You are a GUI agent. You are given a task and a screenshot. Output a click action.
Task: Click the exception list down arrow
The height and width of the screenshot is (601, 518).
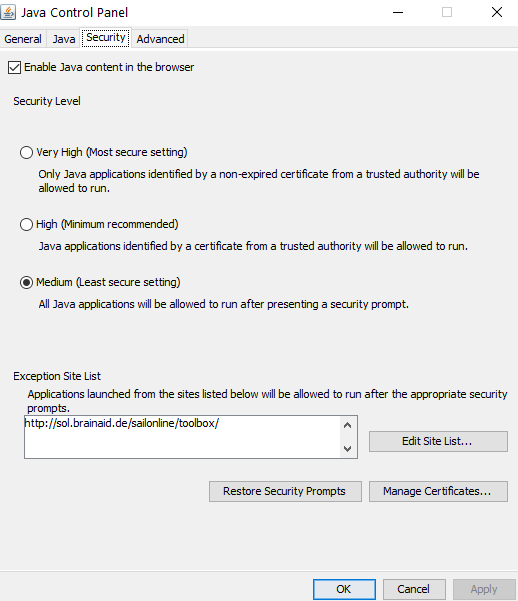348,448
